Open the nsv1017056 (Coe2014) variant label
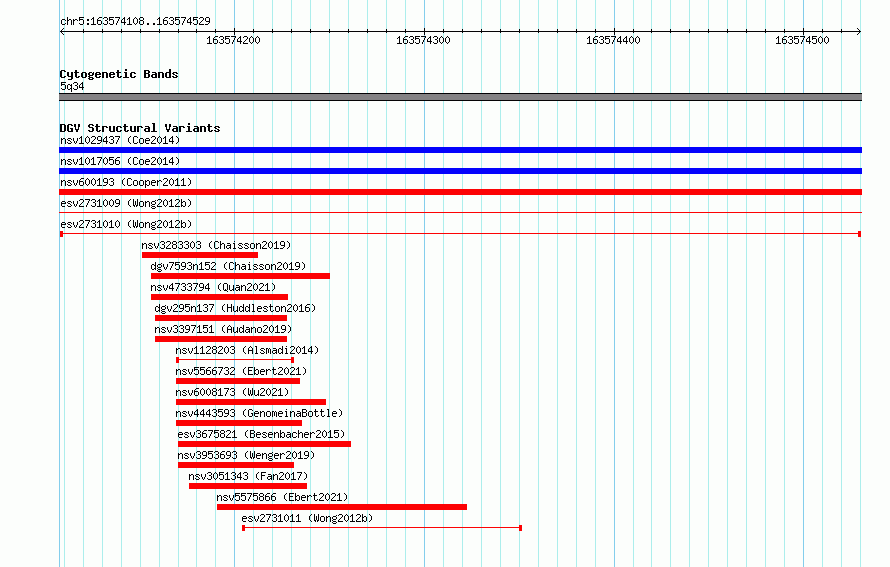Screen dimensions: 890x567 tap(120, 161)
